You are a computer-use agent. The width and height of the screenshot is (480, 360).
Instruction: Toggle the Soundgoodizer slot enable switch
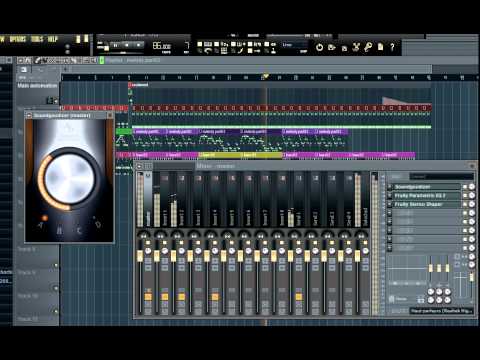pos(465,187)
